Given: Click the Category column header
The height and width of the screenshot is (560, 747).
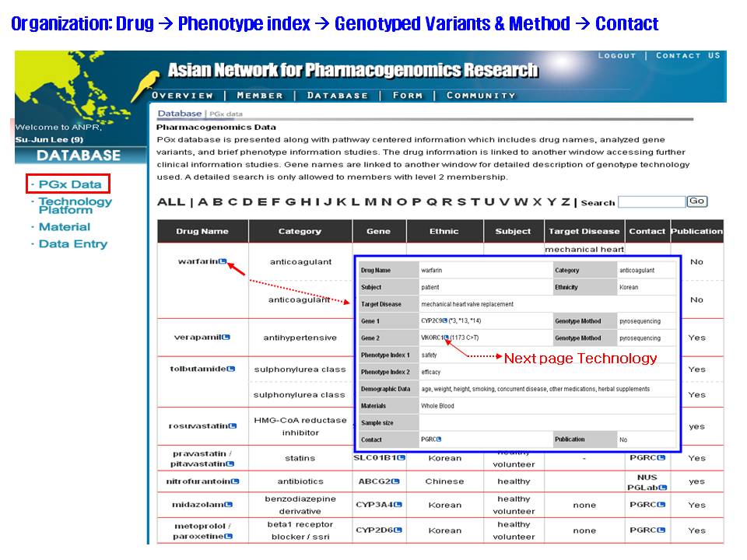Looking at the screenshot, I should (x=300, y=232).
